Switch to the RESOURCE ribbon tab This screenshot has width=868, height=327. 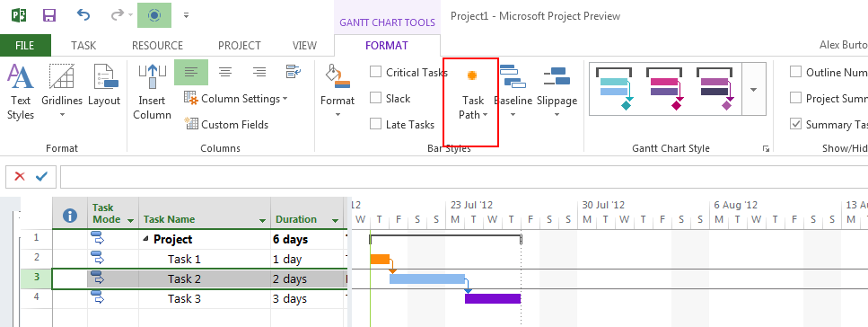[157, 46]
